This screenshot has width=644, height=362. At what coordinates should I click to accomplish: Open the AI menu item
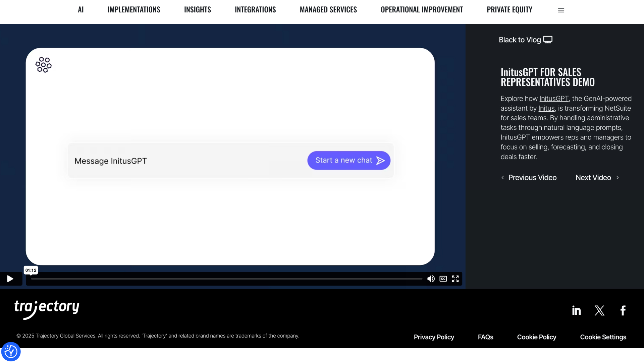tap(80, 10)
